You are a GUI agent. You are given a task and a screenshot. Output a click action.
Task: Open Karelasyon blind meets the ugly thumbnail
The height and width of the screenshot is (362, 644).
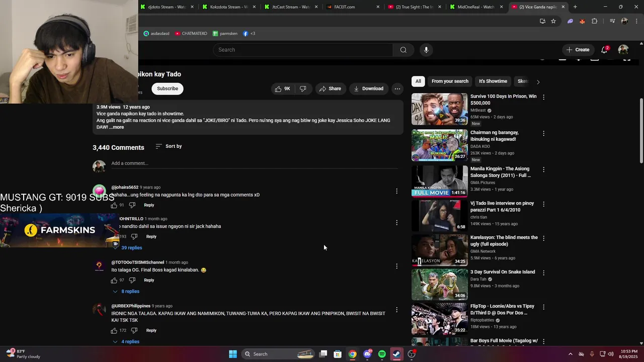pyautogui.click(x=439, y=250)
